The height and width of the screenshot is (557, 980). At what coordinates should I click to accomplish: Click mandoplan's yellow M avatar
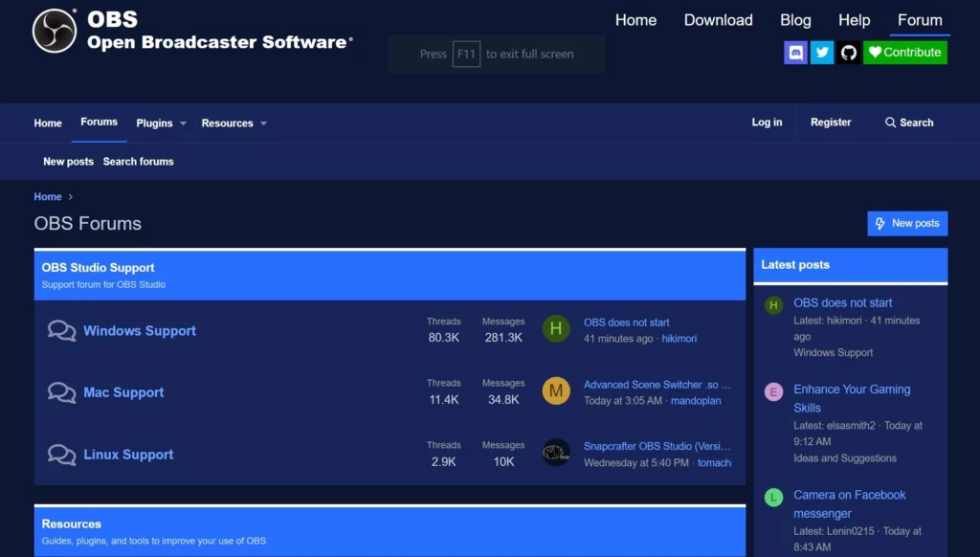coord(556,391)
